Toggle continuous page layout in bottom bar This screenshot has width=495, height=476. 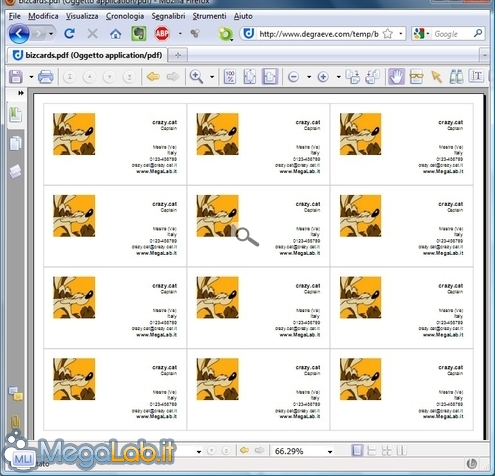tap(371, 451)
